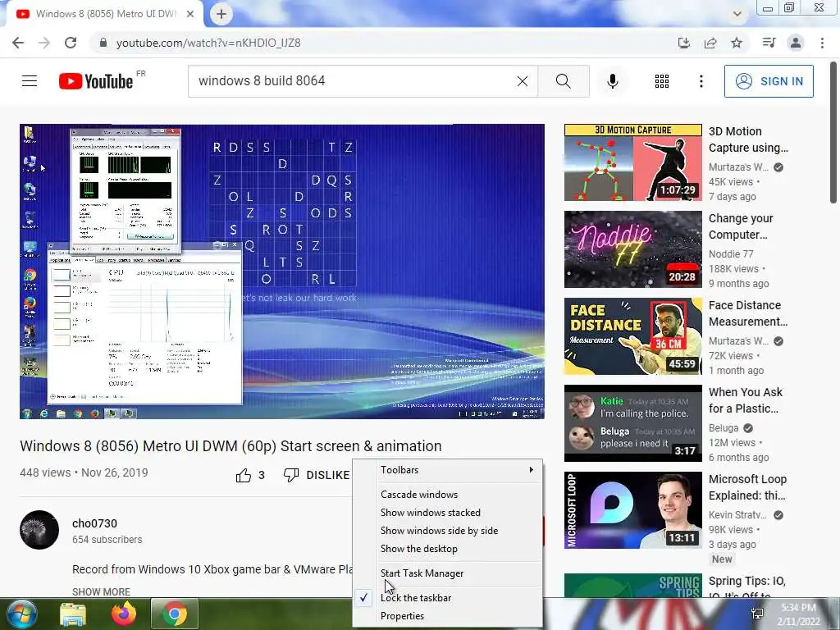Close the Windows 8 (8056) tab
840x630 pixels.
pyautogui.click(x=190, y=14)
